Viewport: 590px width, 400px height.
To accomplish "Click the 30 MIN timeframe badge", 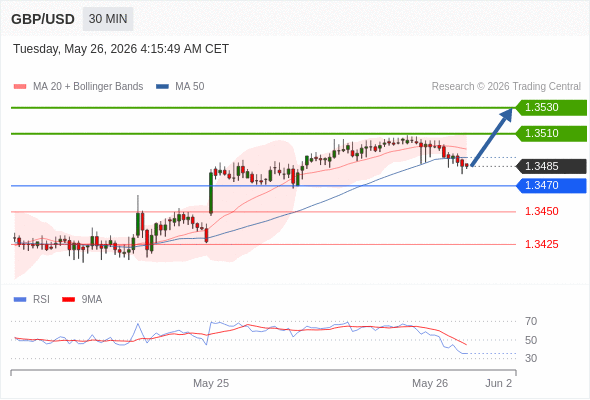I will pyautogui.click(x=108, y=19).
